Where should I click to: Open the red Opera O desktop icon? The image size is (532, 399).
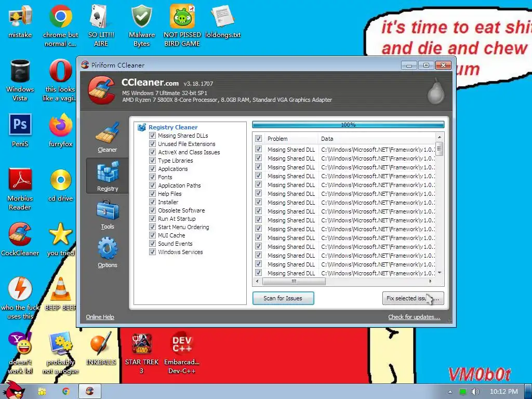(x=60, y=81)
